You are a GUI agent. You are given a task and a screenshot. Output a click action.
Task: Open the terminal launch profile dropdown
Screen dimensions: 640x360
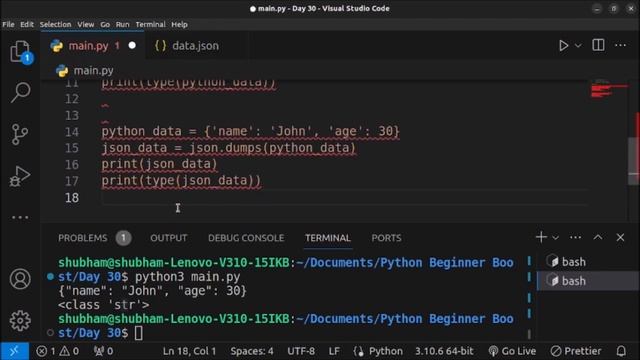[x=555, y=238]
